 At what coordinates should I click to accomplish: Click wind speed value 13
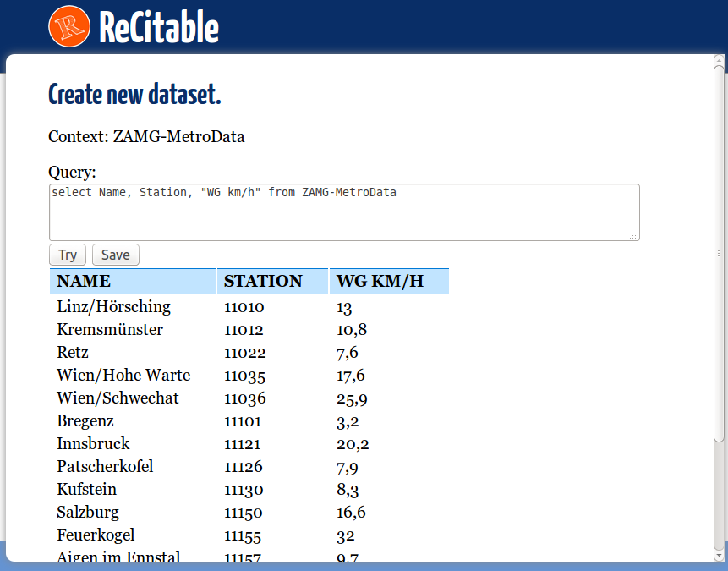(344, 308)
